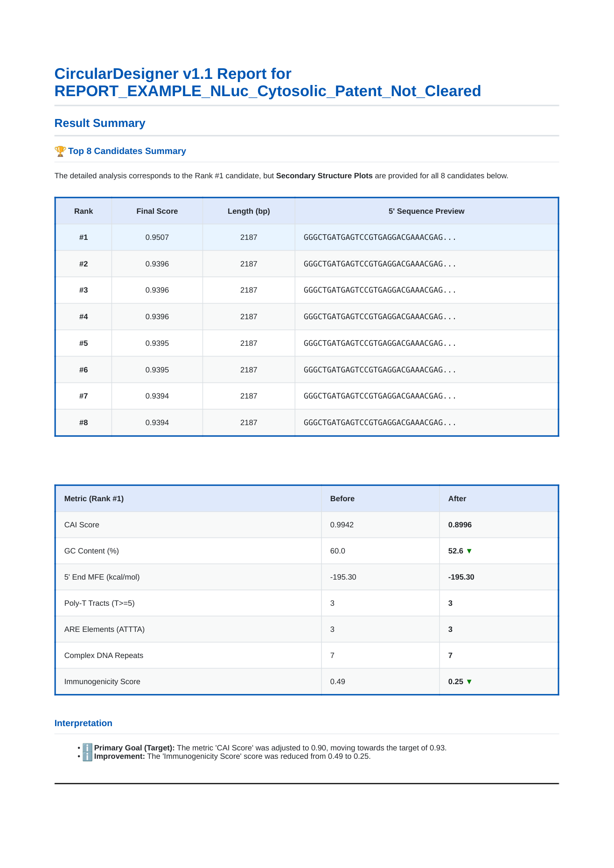This screenshot has width=614, height=868.
Task: Click the info icon next to Improvement
Action: 87,756
